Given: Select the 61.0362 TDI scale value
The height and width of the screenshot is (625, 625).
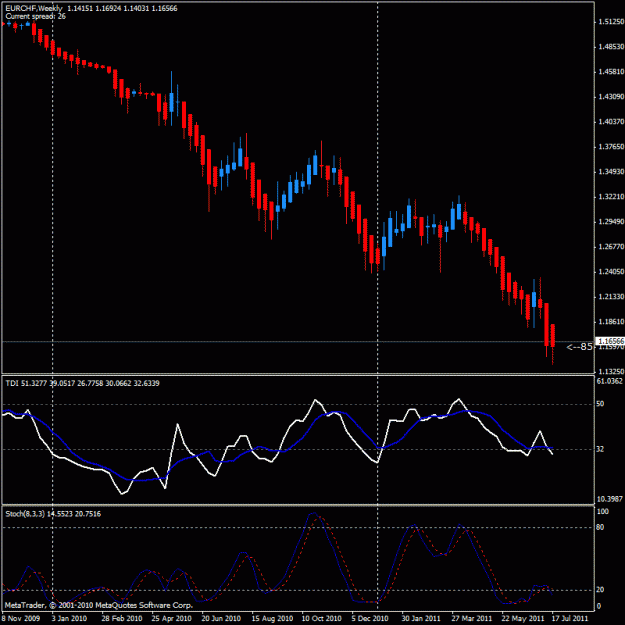Looking at the screenshot, I should click(609, 381).
